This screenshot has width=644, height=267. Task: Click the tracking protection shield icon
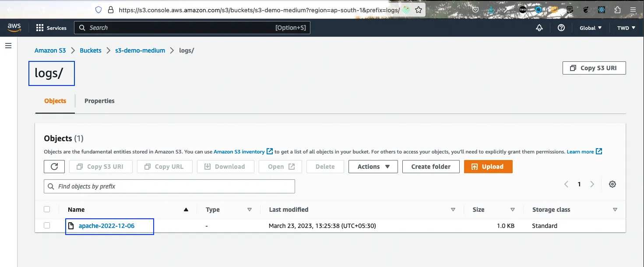click(x=99, y=10)
